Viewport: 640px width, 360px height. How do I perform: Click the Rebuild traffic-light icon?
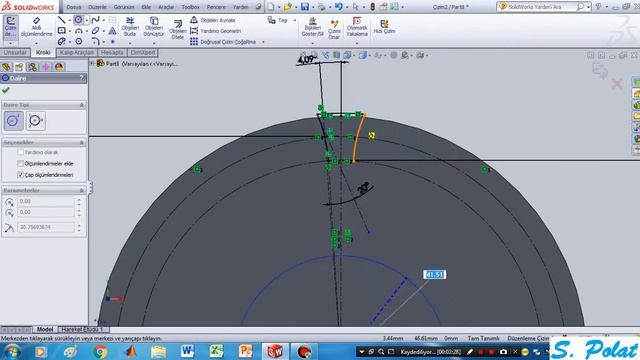click(x=372, y=7)
